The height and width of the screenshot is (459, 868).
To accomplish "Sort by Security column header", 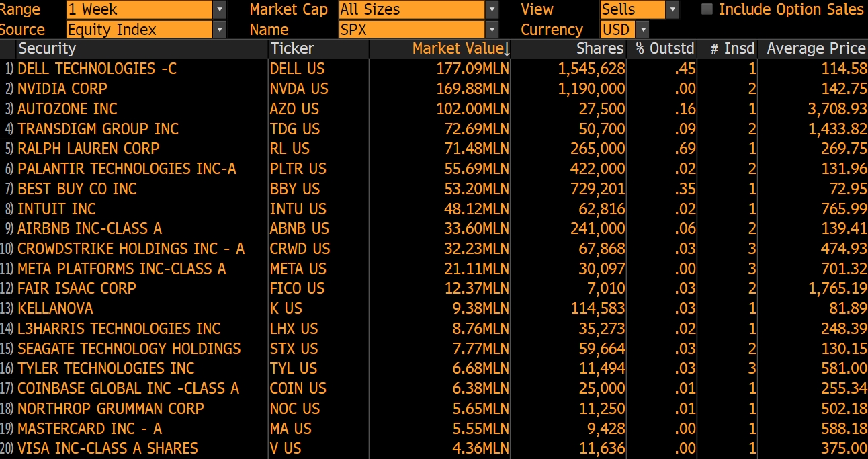I will point(47,48).
